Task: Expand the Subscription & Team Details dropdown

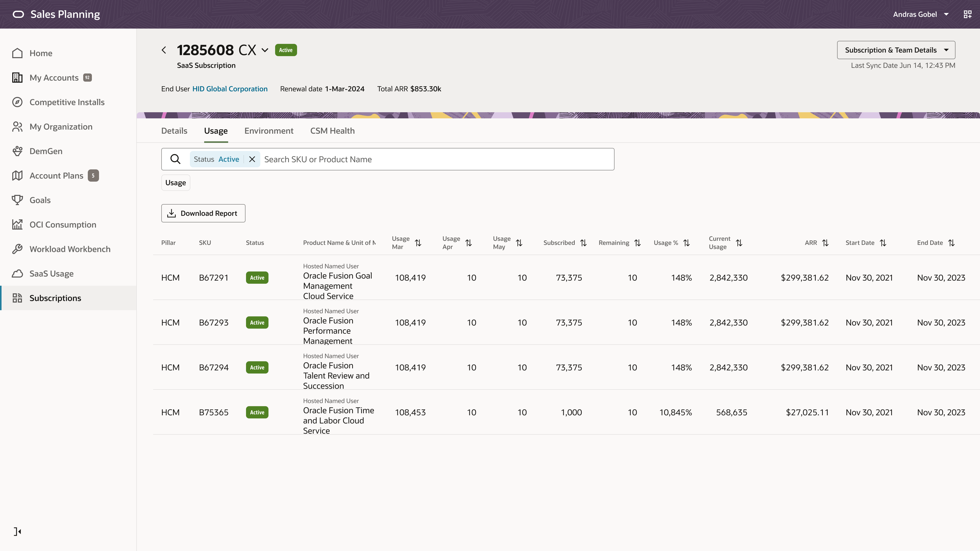Action: [x=896, y=50]
